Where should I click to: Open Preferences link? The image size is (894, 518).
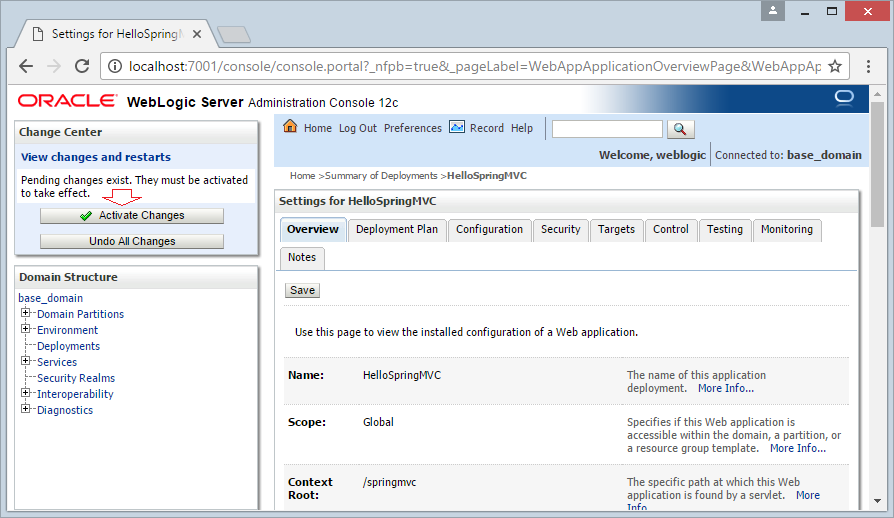(x=413, y=128)
